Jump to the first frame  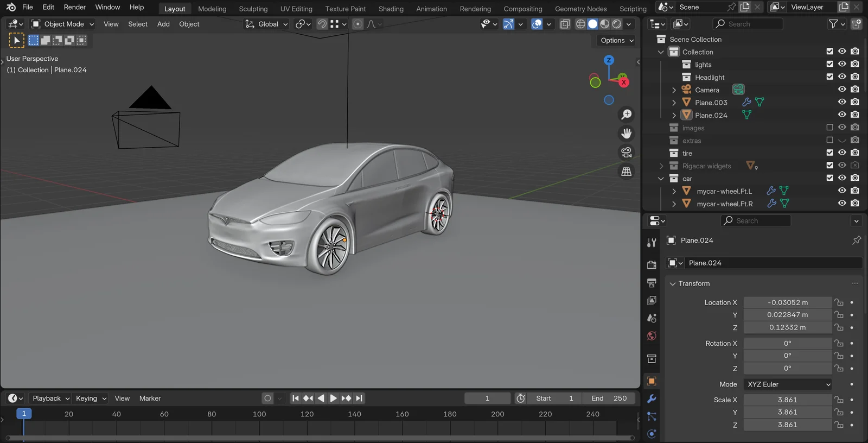[295, 398]
